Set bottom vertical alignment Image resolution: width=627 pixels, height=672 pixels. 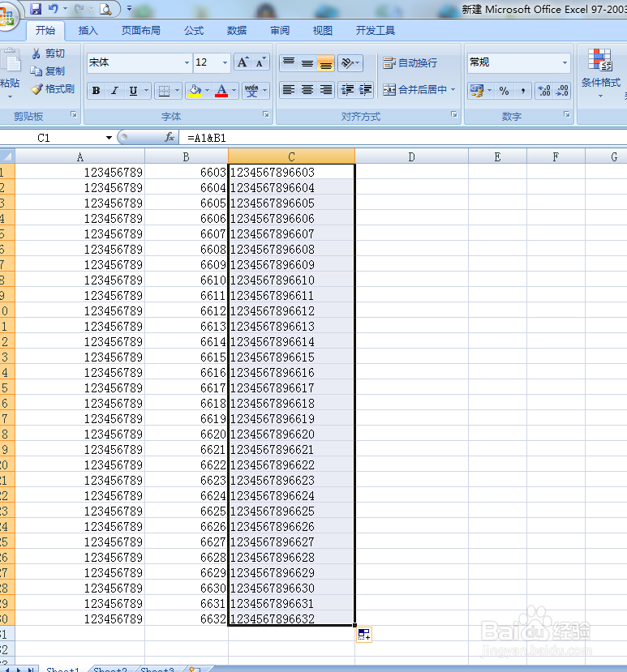point(326,63)
